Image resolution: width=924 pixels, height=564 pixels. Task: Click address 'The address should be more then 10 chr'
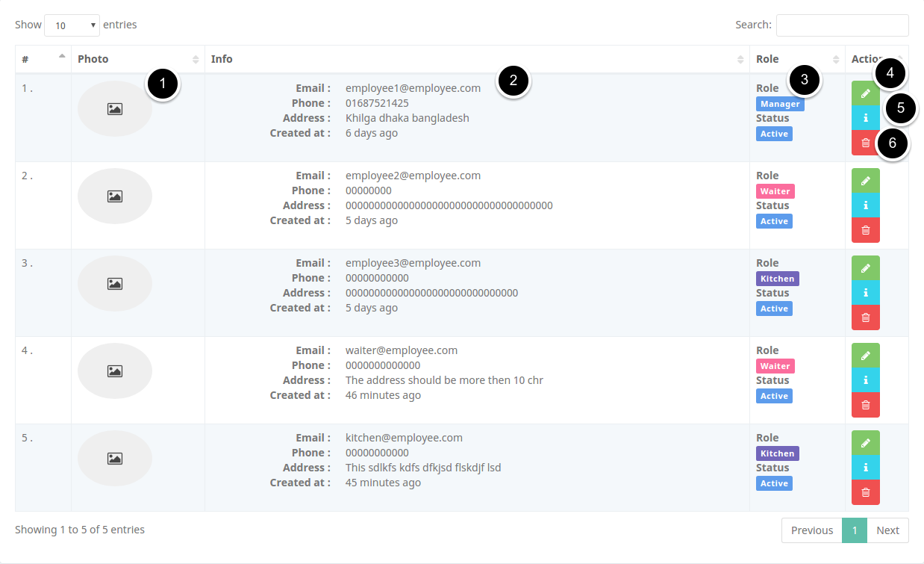click(444, 380)
